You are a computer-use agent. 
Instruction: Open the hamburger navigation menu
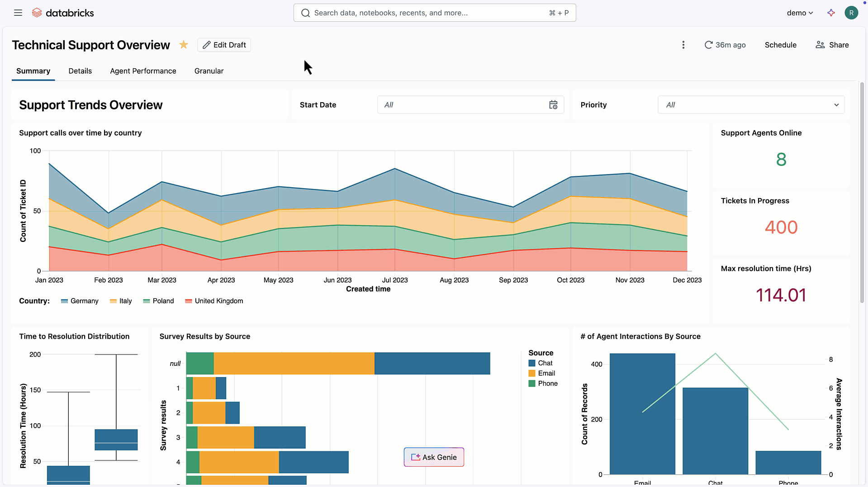pos(18,13)
